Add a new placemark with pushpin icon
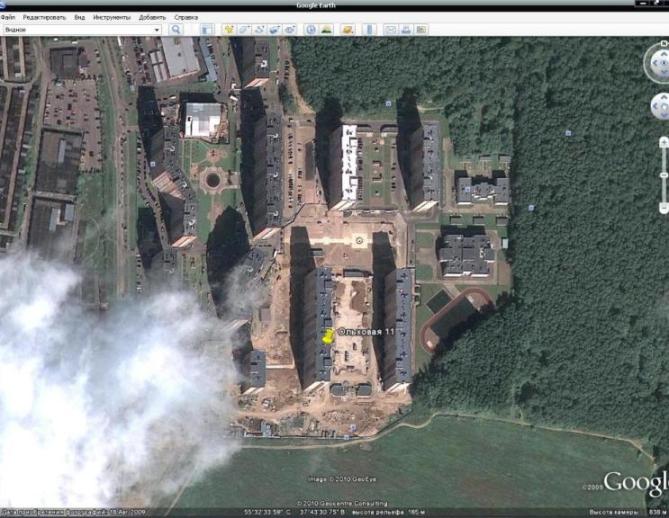 coord(227,30)
